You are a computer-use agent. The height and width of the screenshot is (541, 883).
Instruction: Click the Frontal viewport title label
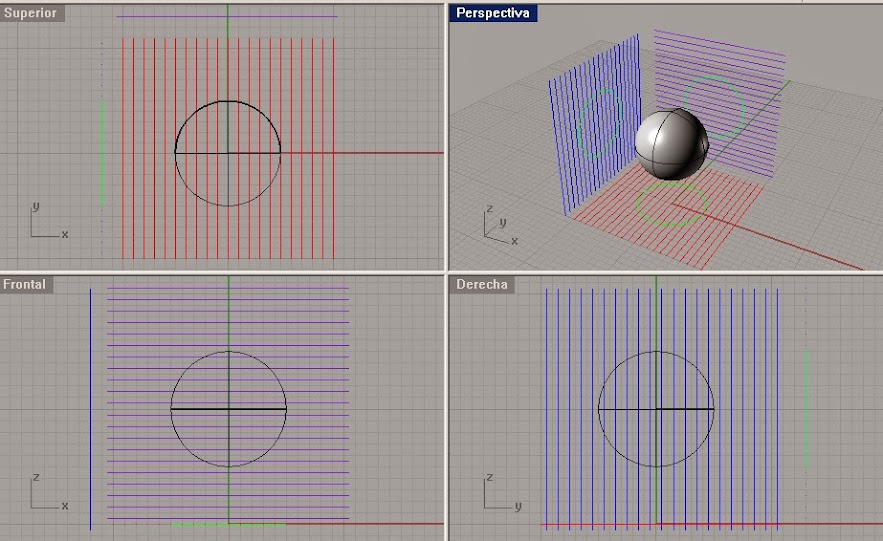click(26, 284)
